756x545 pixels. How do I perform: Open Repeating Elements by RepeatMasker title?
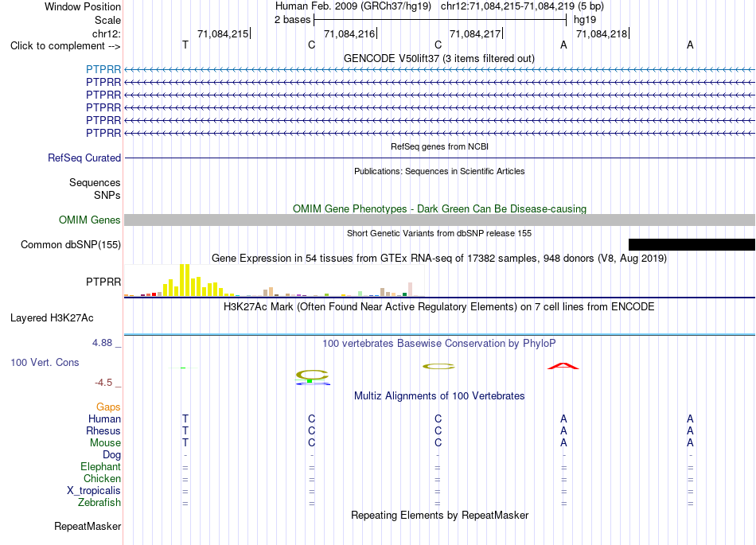click(439, 515)
